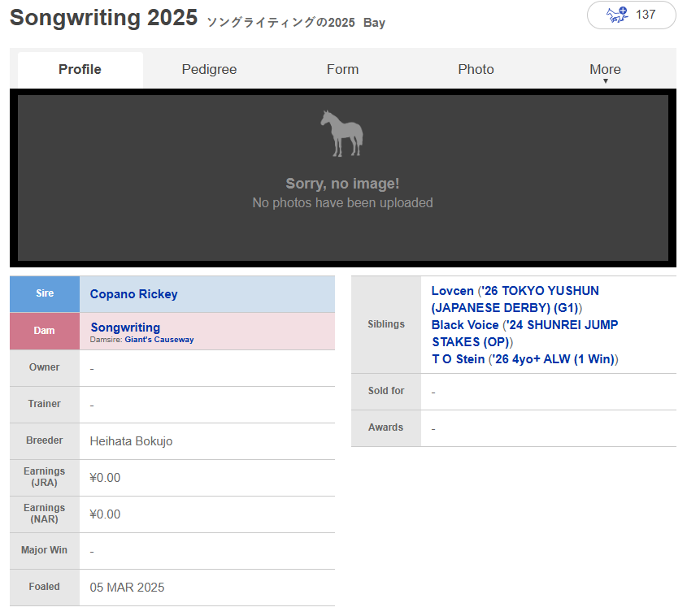Switch to the Pedigree tab
This screenshot has height=616, width=687.
(209, 69)
